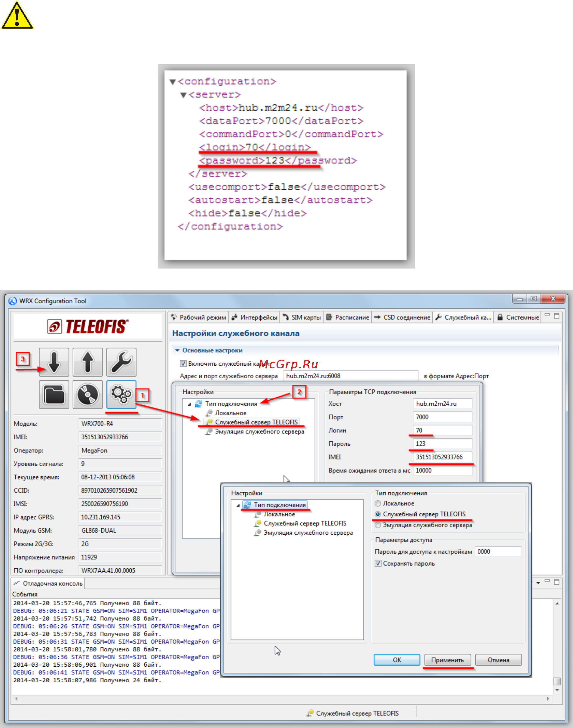Click the TELEOFIS logo
Screen dimensions: 573x728
point(88,327)
